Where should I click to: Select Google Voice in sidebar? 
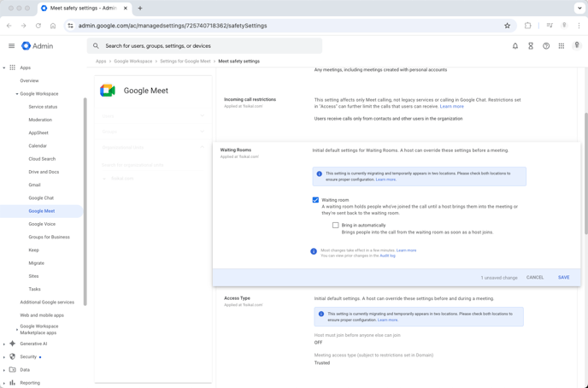click(x=42, y=224)
